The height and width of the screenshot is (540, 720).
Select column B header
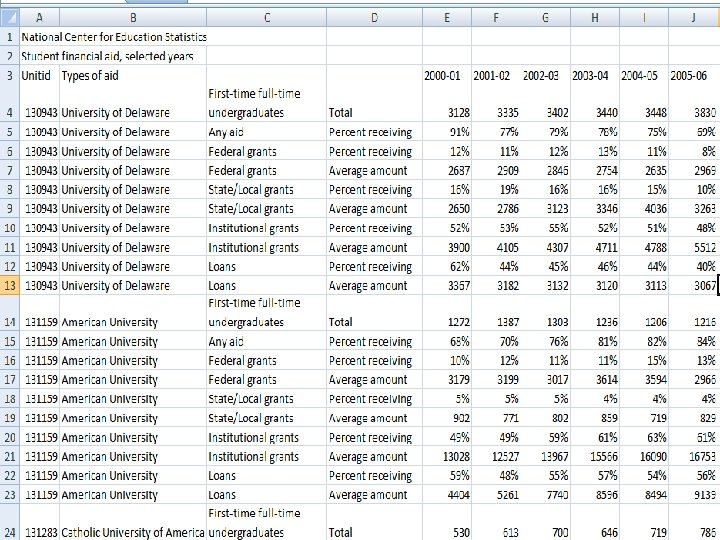tap(133, 18)
